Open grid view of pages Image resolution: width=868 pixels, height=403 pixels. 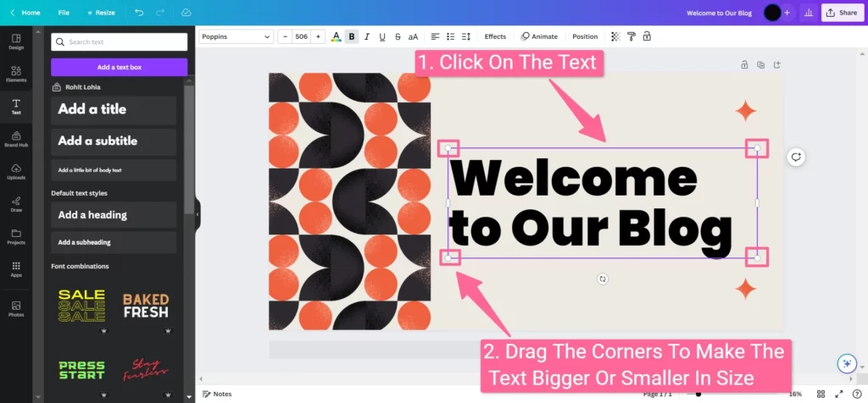point(821,395)
